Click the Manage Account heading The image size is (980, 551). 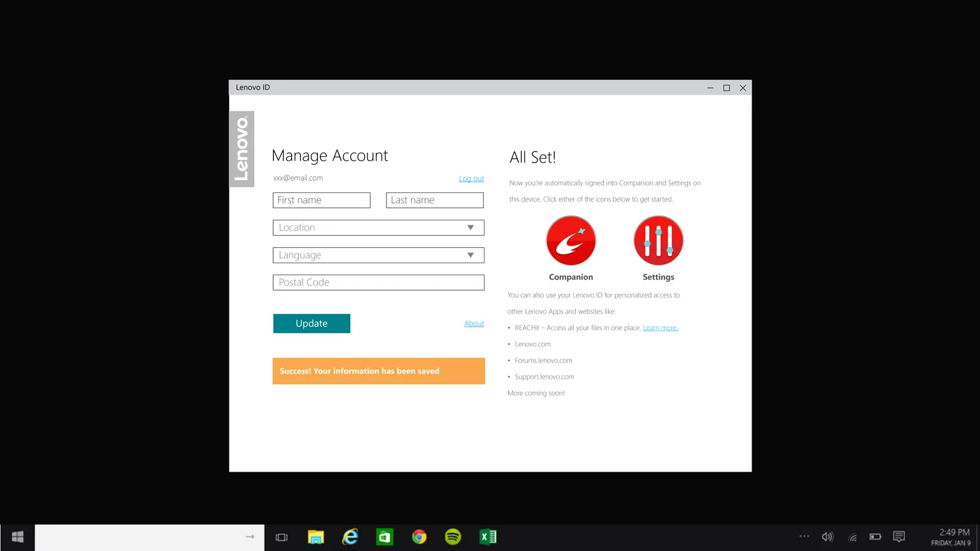pos(330,156)
